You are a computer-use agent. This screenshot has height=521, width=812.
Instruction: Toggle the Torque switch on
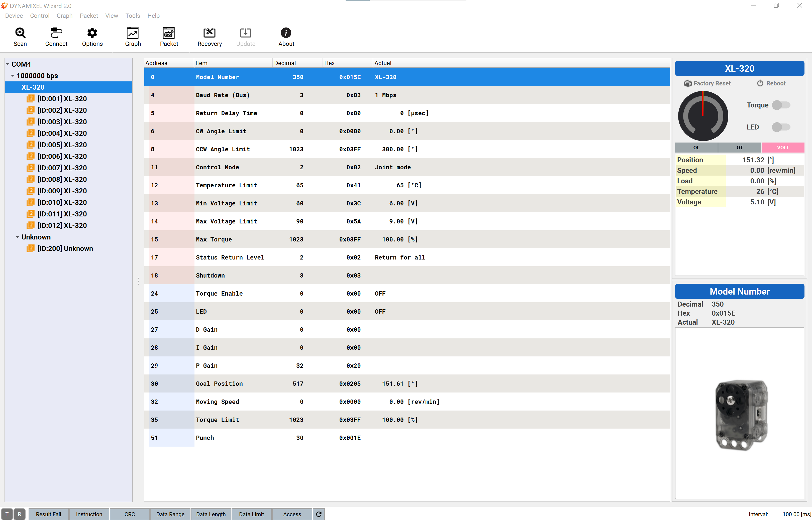tap(781, 105)
